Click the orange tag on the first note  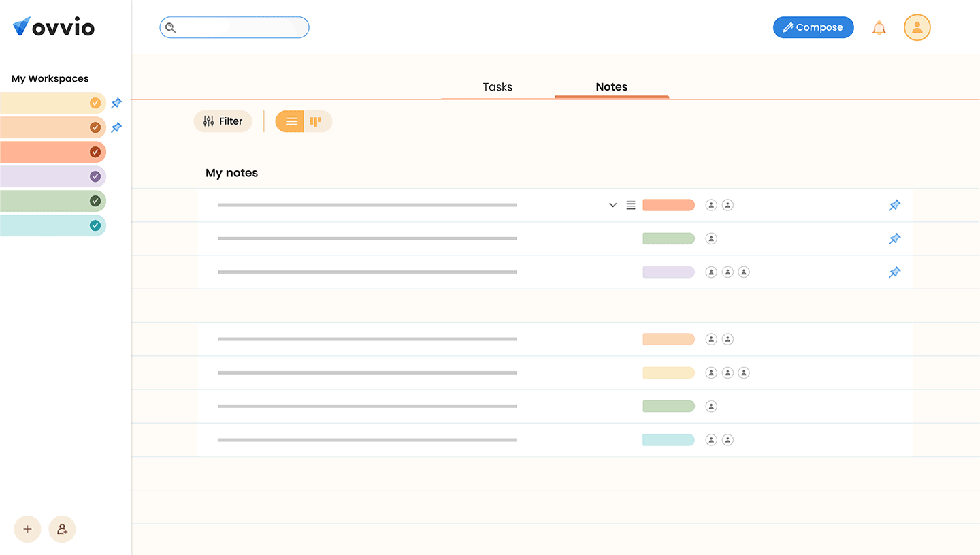(668, 204)
